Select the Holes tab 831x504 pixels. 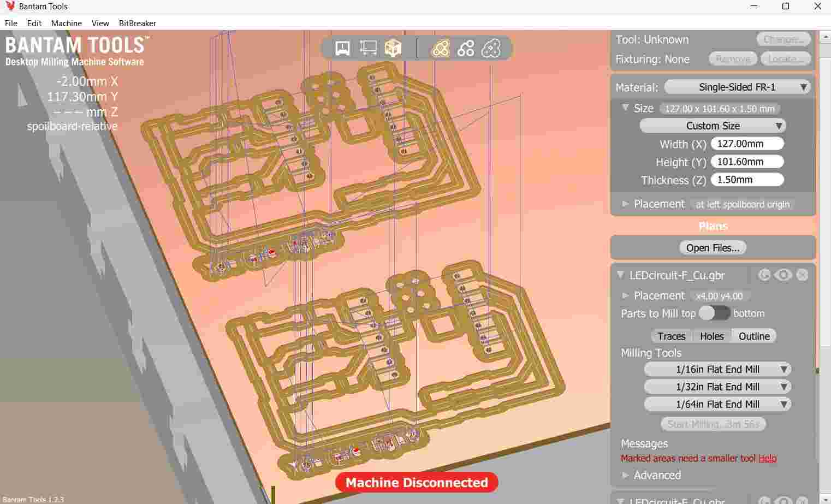(x=711, y=336)
